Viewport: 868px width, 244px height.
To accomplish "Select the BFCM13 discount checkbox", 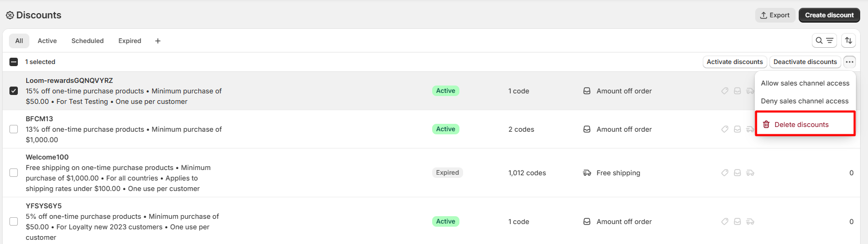I will tap(14, 129).
